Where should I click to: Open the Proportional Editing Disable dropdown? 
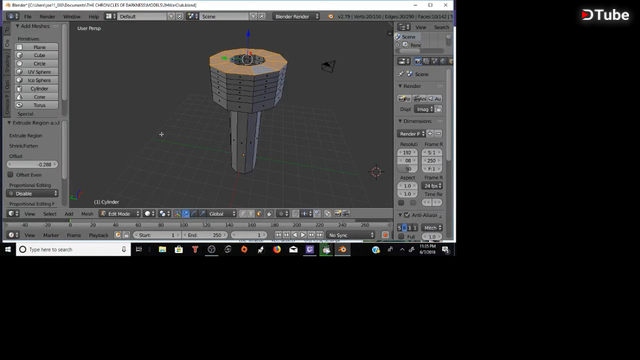tap(33, 193)
